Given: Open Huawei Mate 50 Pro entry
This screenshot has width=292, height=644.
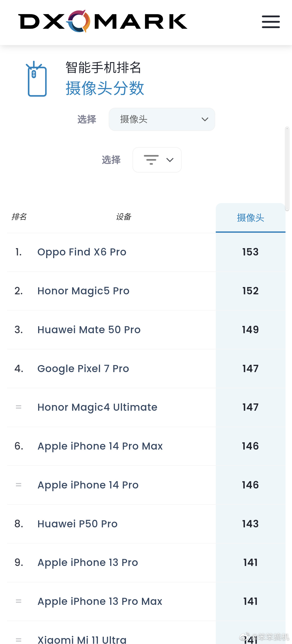Looking at the screenshot, I should [89, 330].
